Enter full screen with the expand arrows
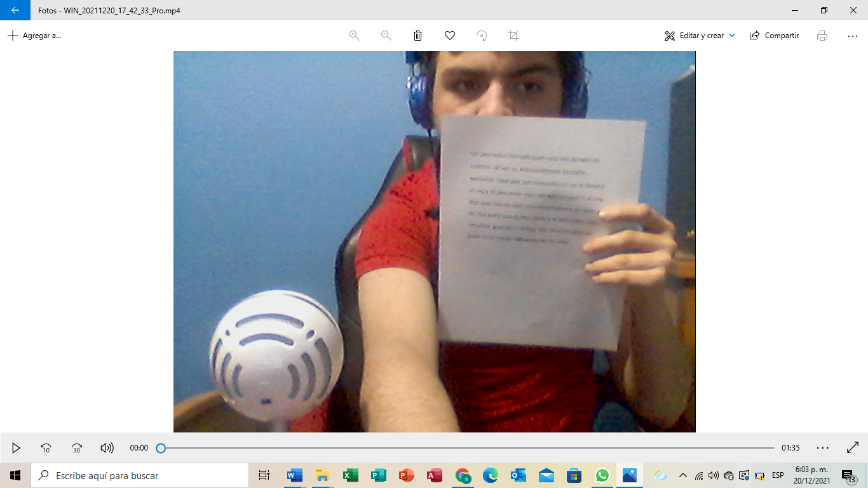The height and width of the screenshot is (488, 868). [x=853, y=448]
